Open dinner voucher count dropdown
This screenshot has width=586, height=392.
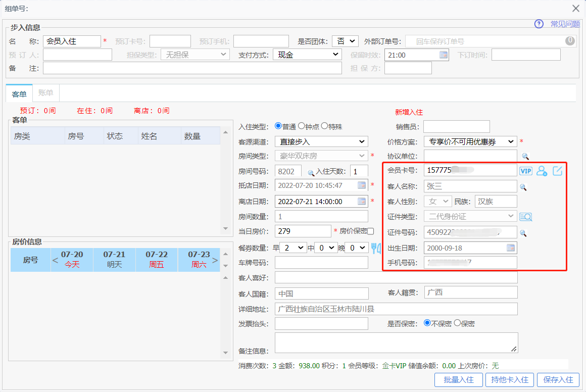click(x=357, y=248)
